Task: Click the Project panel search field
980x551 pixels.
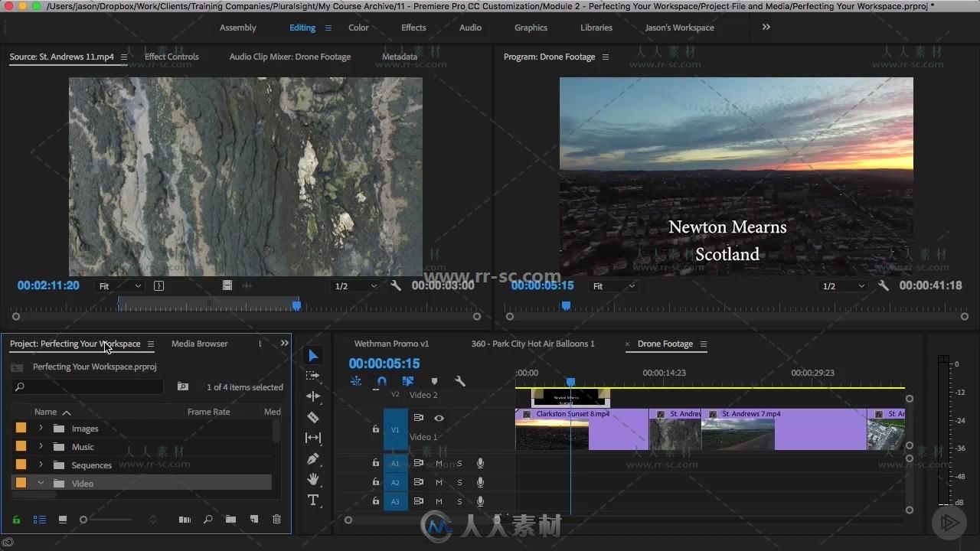Action: pos(88,387)
